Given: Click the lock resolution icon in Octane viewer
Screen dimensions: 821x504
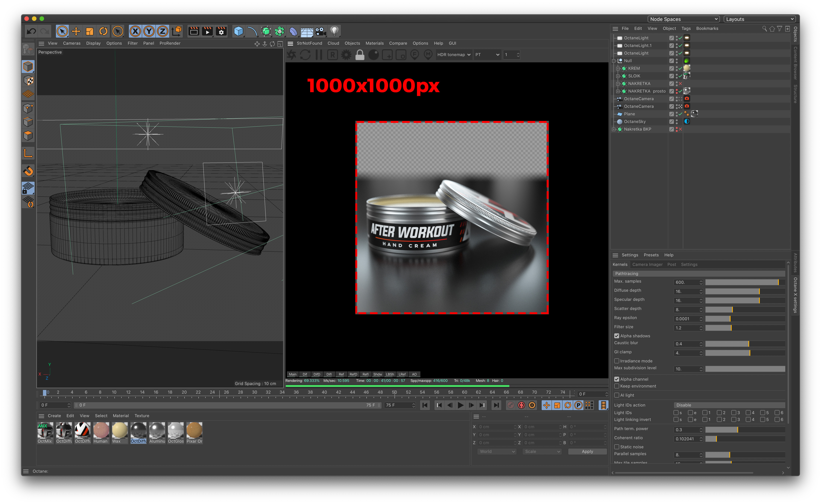Looking at the screenshot, I should coord(360,55).
